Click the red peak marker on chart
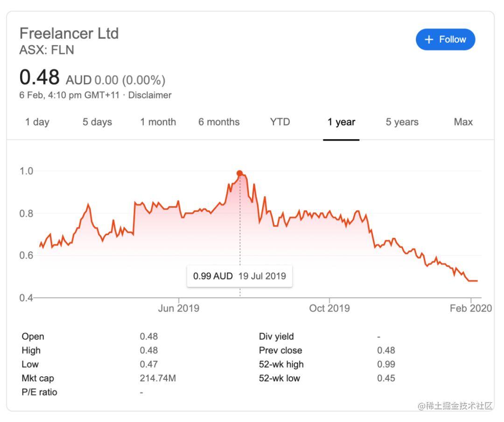This screenshot has width=504, height=422. [239, 173]
